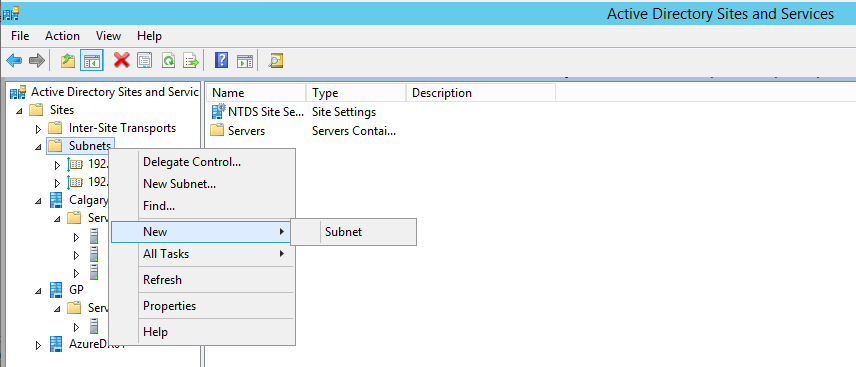
Task: Expand the All Tasks submenu arrow
Action: [282, 254]
